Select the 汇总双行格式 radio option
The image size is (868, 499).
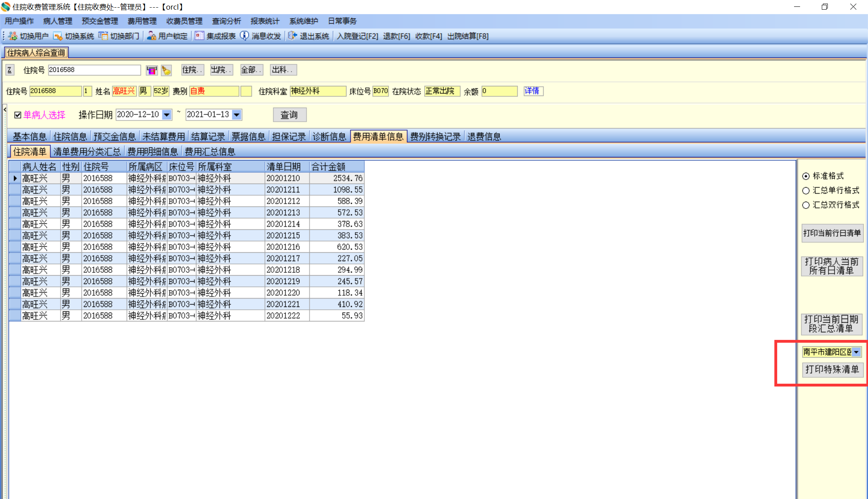(806, 205)
